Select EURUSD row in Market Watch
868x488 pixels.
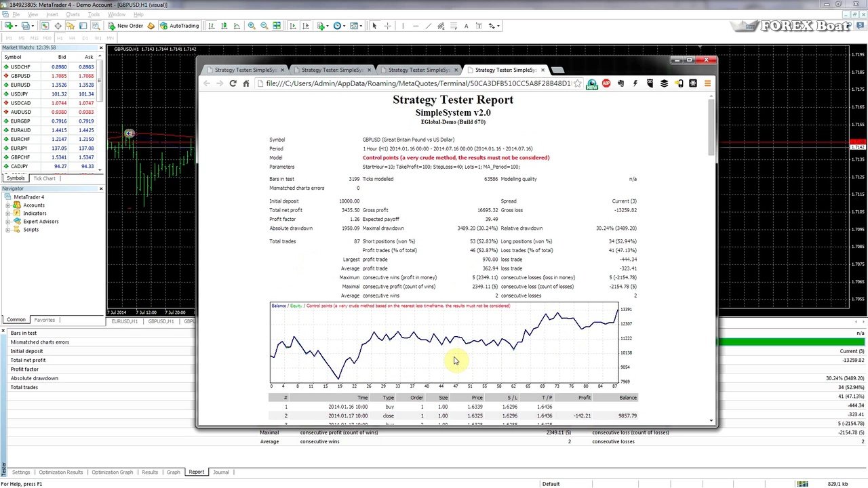coord(49,85)
